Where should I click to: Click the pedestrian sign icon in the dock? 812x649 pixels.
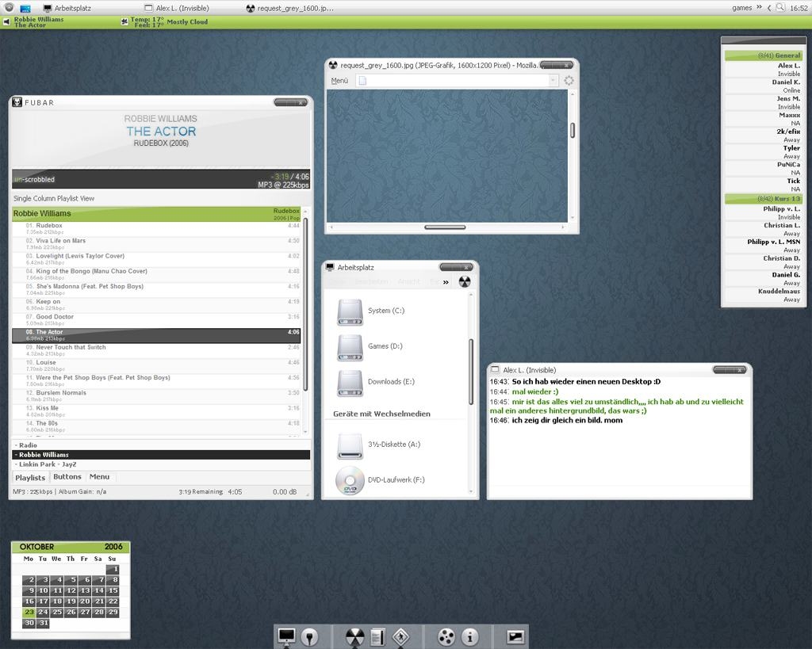(x=400, y=636)
